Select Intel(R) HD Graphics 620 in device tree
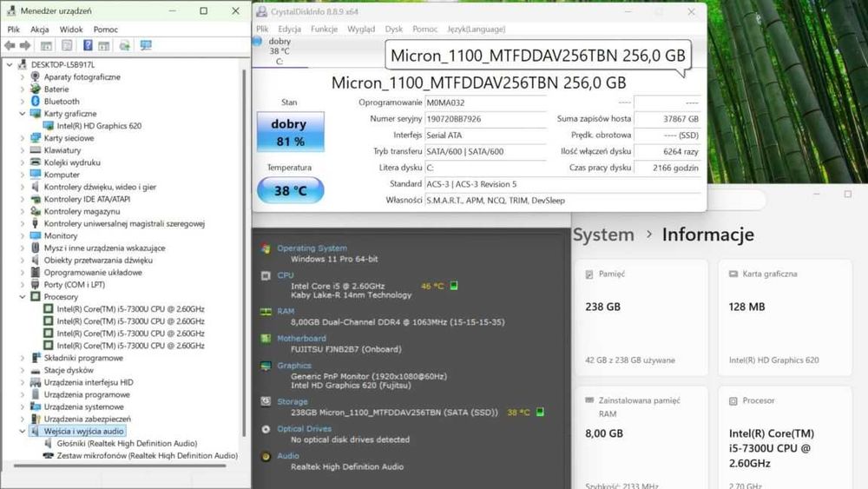 pyautogui.click(x=99, y=126)
